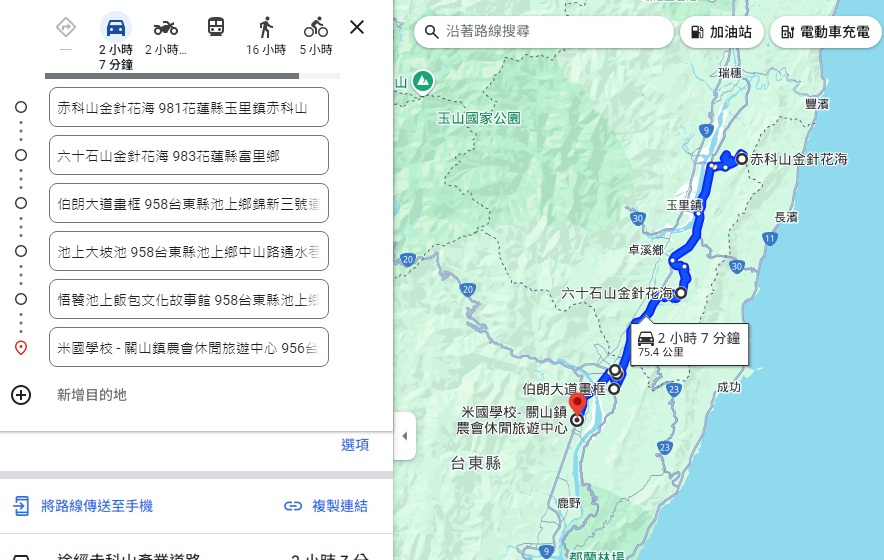Image resolution: width=884 pixels, height=560 pixels.
Task: Click 長濱 label on the map
Action: pyautogui.click(x=786, y=217)
